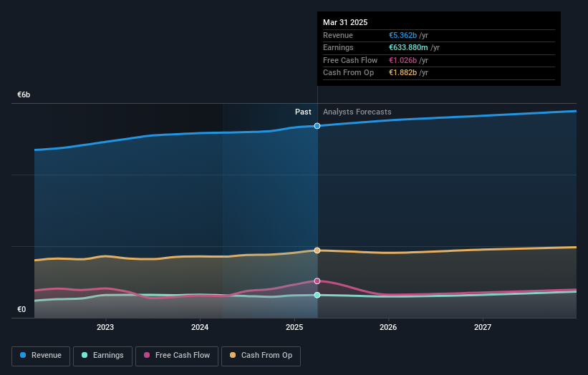Click the orange dot in the Cash From Op legend

(x=233, y=355)
